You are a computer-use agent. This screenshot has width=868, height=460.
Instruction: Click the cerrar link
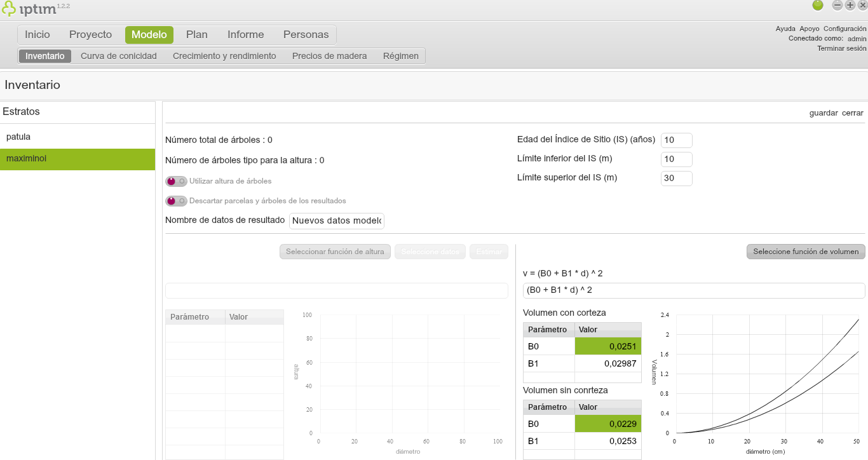point(853,112)
